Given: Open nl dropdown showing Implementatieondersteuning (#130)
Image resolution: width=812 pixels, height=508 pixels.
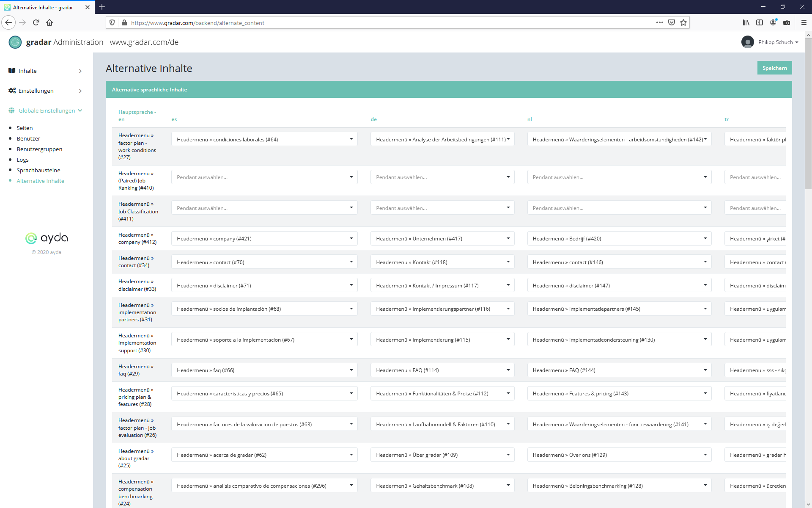Looking at the screenshot, I should (x=619, y=340).
